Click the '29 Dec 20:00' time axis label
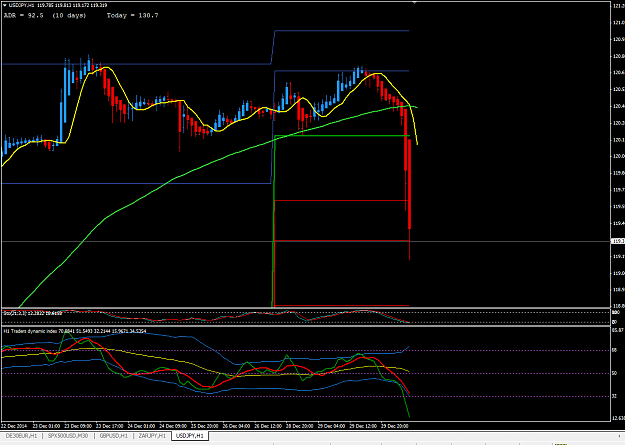Screen dimensions: 625x445 pos(395,426)
